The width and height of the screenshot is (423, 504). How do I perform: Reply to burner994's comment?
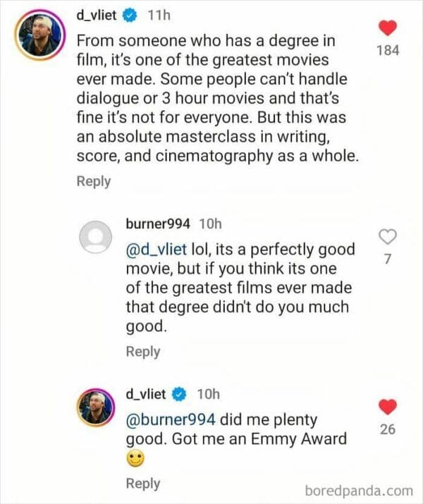pos(142,351)
